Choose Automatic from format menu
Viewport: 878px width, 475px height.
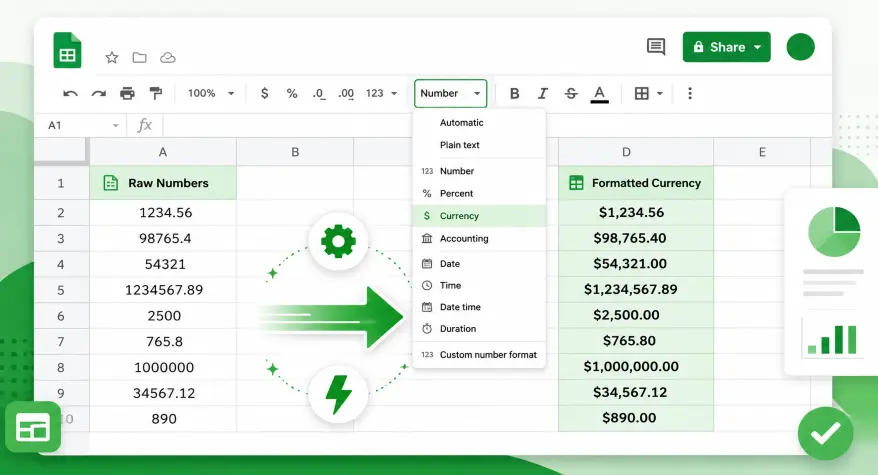coord(479,123)
